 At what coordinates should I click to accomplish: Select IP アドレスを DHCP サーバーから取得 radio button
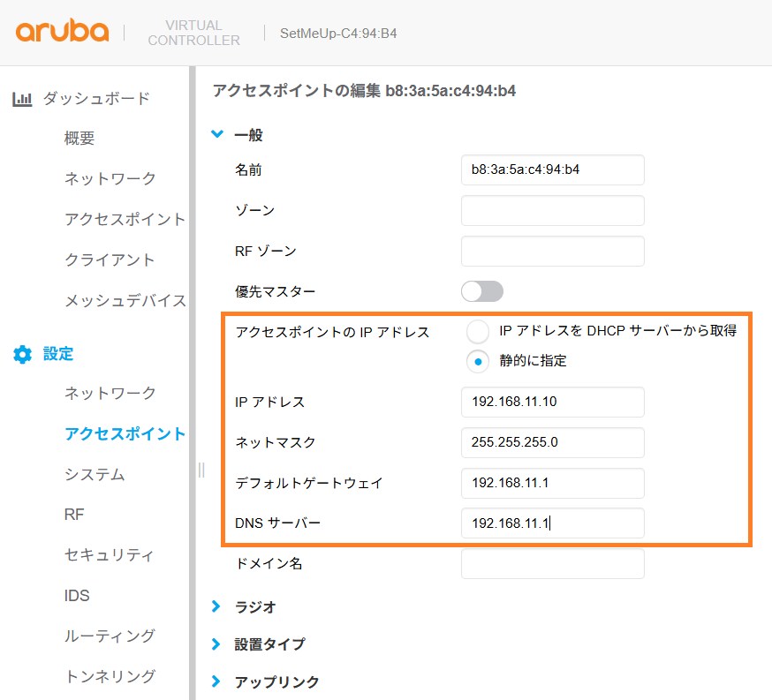point(478,332)
